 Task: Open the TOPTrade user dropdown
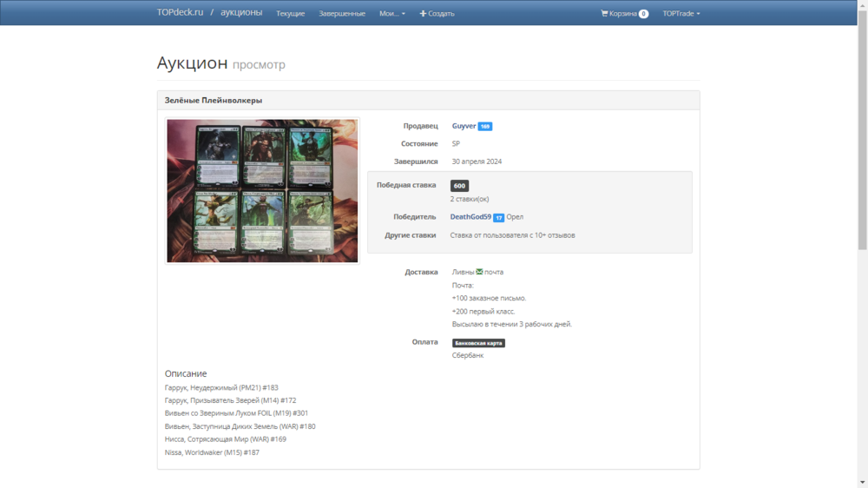click(x=681, y=14)
